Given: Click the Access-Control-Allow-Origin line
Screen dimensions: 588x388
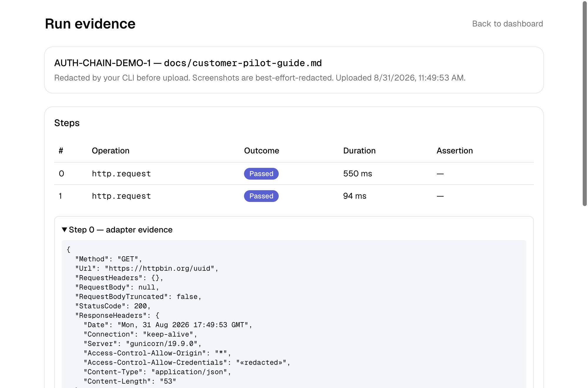Looking at the screenshot, I should [x=157, y=353].
